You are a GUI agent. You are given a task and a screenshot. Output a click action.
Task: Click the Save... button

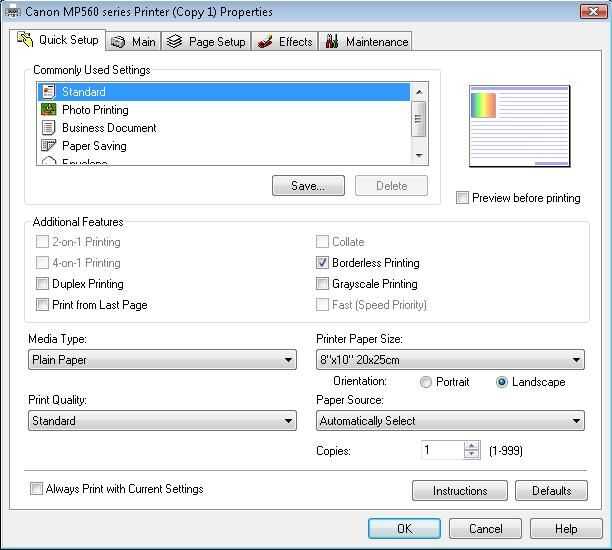pos(308,185)
